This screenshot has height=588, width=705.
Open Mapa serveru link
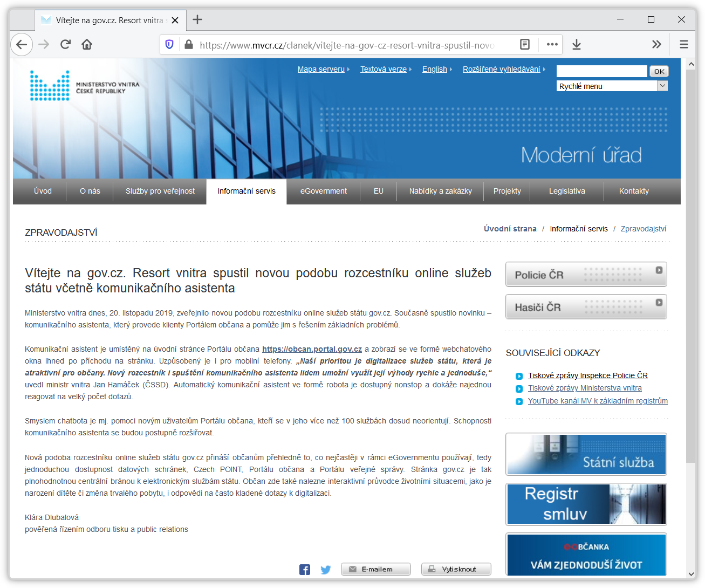coord(321,69)
